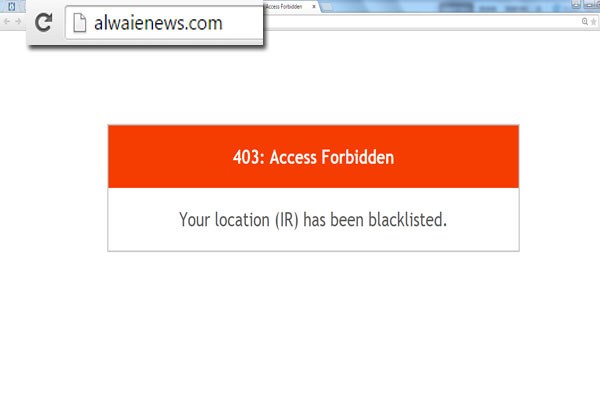The height and width of the screenshot is (400, 600).
Task: Click the pinned tab icon at top left
Action: (x=11, y=6)
